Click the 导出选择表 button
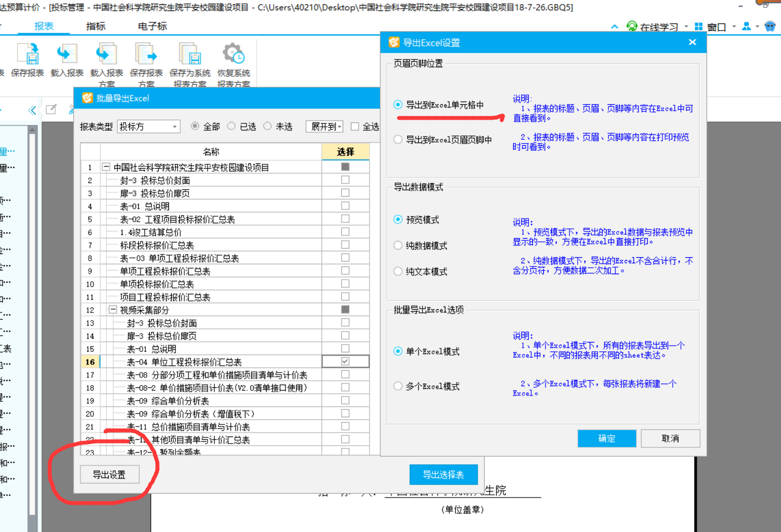Image resolution: width=781 pixels, height=532 pixels. 443,475
